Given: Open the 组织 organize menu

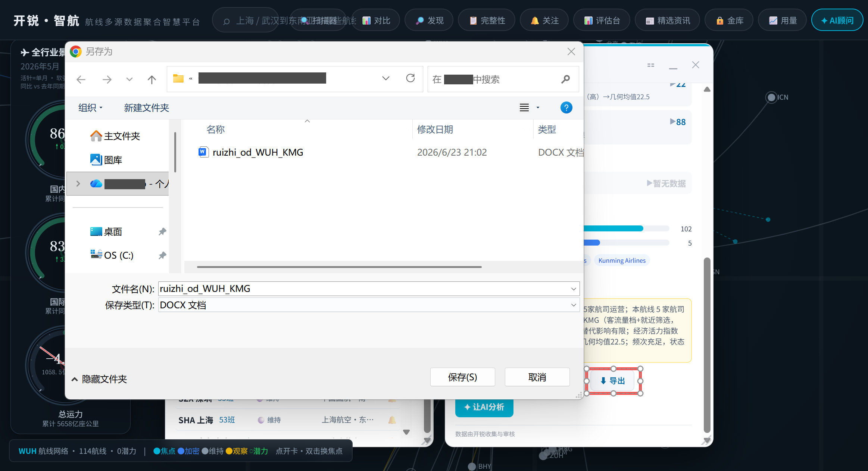Looking at the screenshot, I should (90, 108).
